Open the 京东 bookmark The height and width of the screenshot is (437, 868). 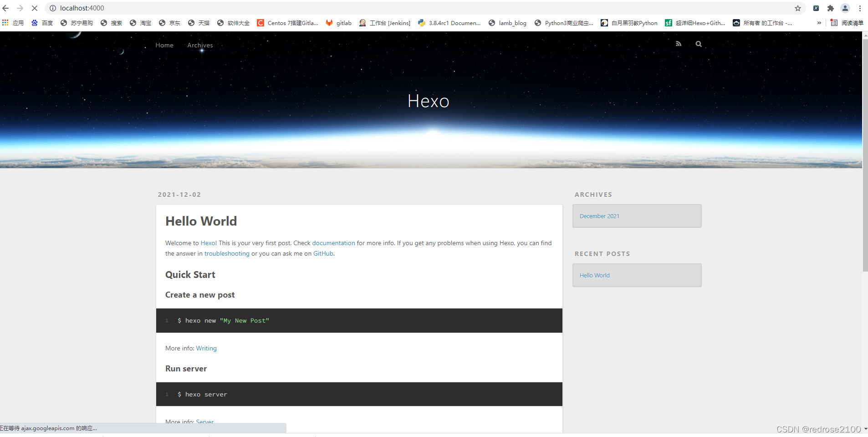click(170, 23)
